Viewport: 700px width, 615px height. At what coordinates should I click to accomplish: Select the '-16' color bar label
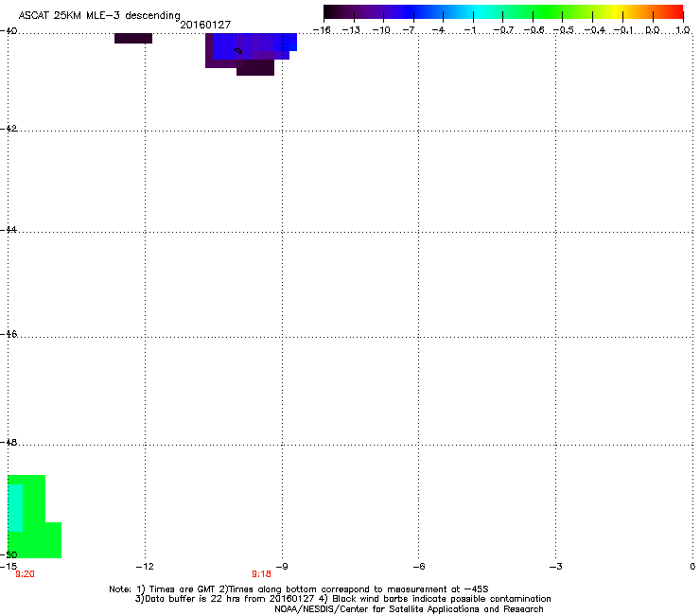(x=322, y=30)
